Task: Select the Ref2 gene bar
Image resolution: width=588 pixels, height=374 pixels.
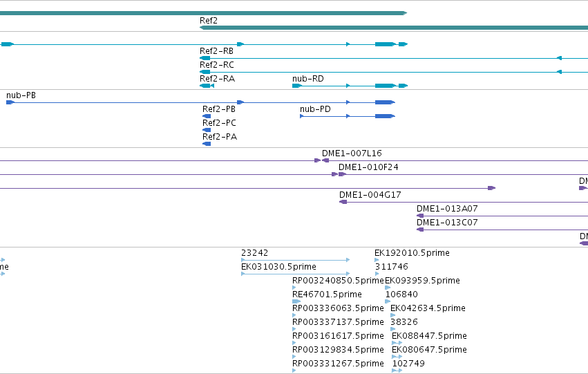Action: point(394,28)
